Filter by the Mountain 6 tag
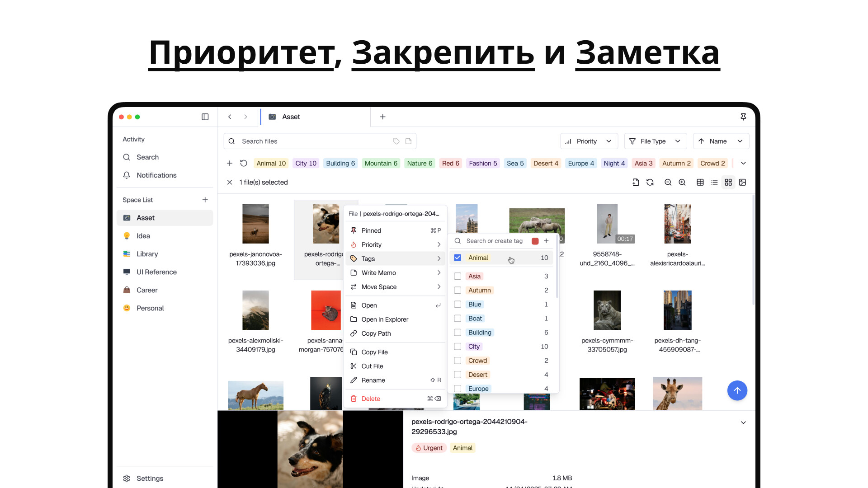The height and width of the screenshot is (488, 868). pyautogui.click(x=381, y=164)
